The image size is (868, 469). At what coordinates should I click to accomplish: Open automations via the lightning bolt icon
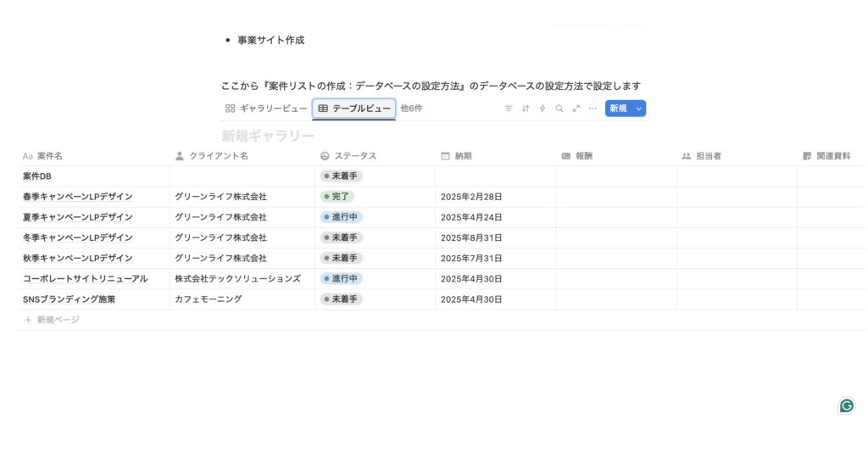tap(542, 109)
